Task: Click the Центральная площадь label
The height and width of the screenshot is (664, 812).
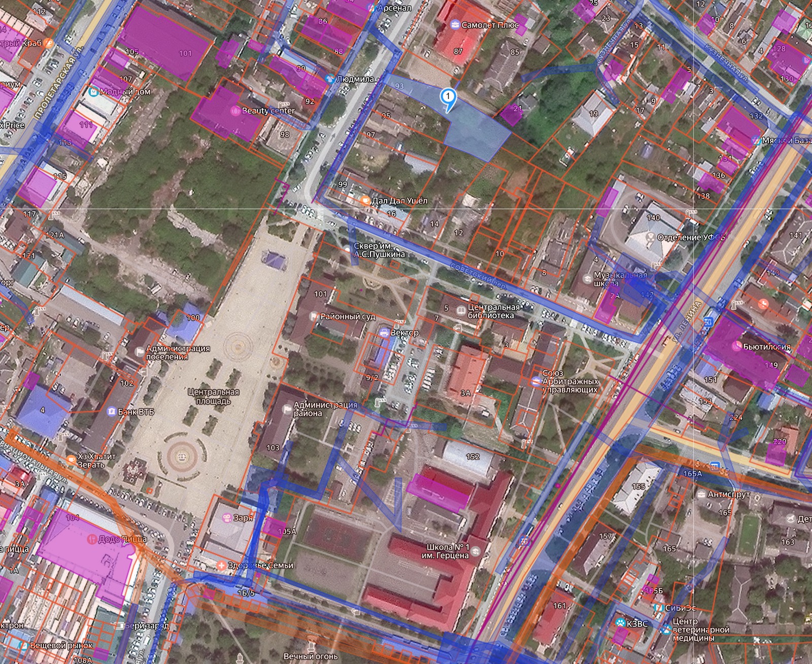Action: click(x=213, y=396)
